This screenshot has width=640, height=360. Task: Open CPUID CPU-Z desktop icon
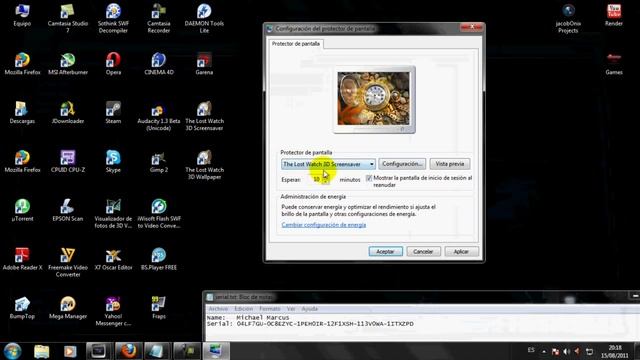[68, 162]
